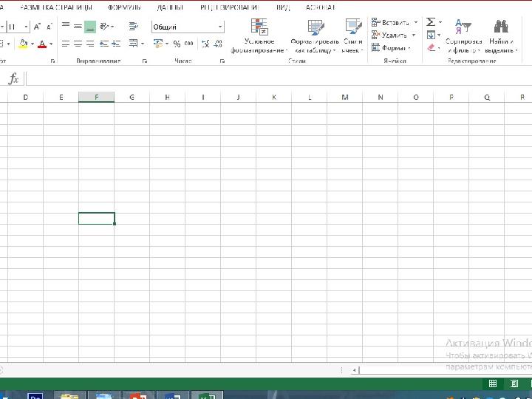Switch to ВИД tab
Viewport: 532px width, 399px height.
click(282, 7)
